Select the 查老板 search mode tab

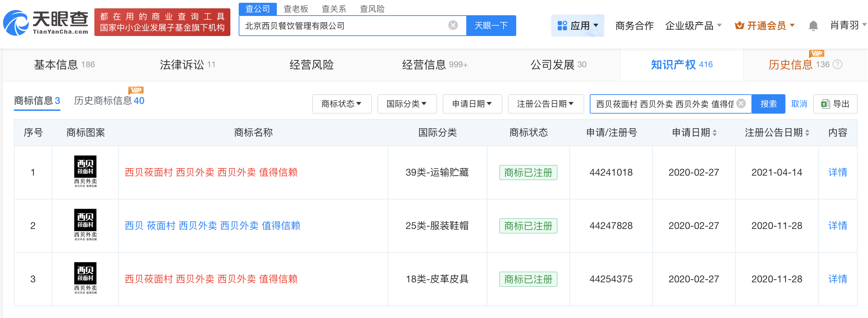tap(296, 9)
